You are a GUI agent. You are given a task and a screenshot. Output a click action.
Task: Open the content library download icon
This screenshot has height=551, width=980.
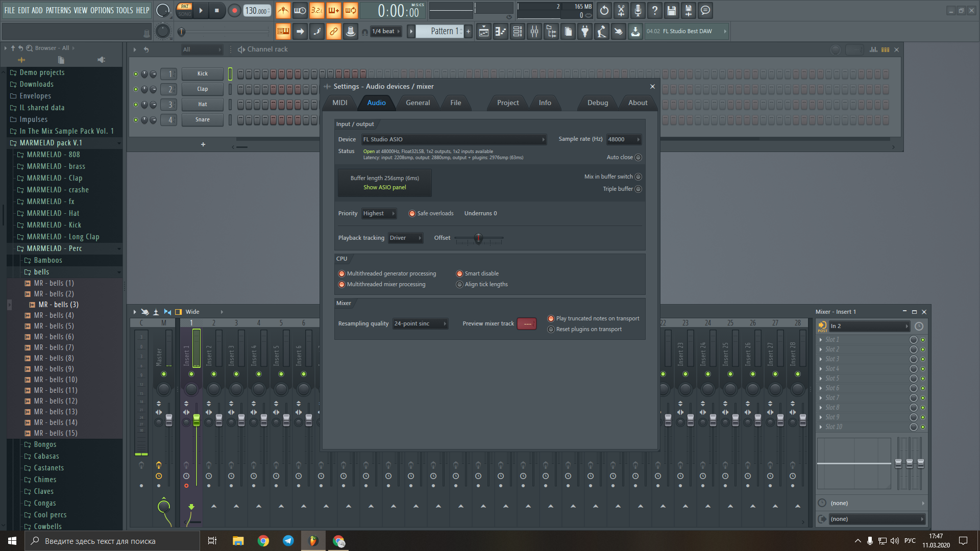pyautogui.click(x=635, y=32)
